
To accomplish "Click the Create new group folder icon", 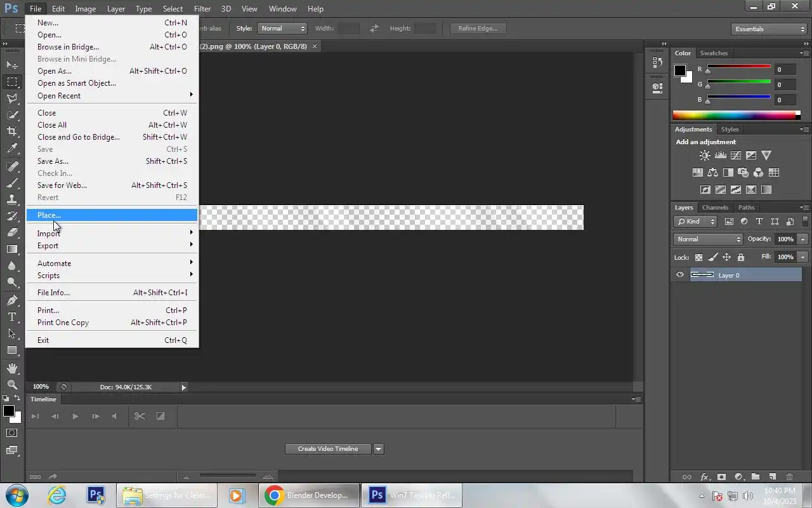I will pyautogui.click(x=756, y=477).
